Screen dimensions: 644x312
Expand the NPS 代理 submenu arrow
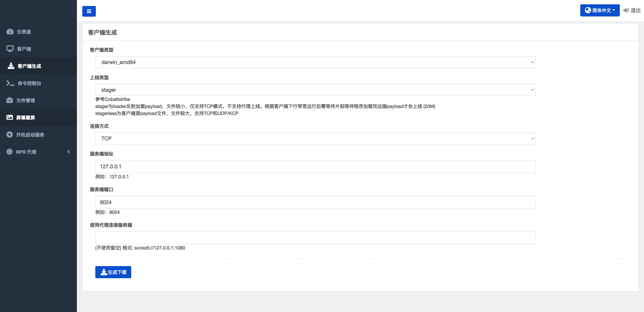click(x=69, y=152)
